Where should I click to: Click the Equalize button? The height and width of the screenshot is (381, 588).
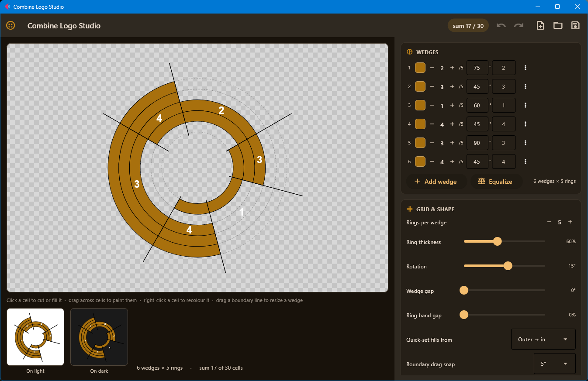tap(495, 182)
